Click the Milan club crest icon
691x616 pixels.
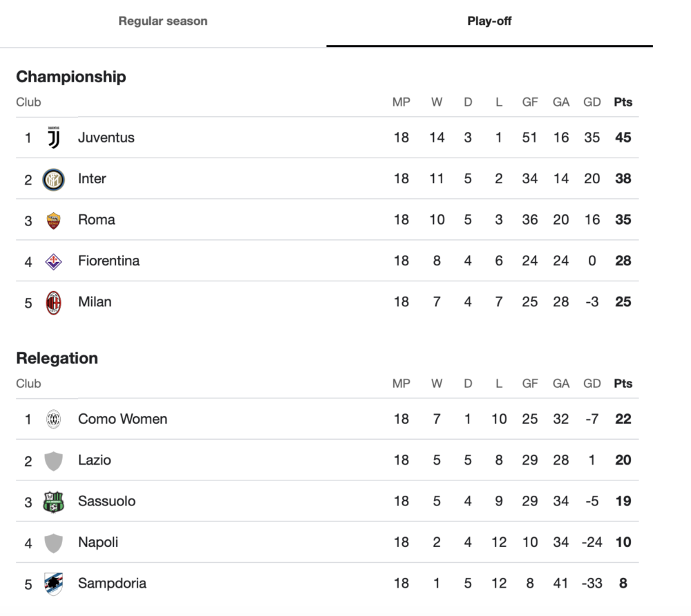(53, 302)
